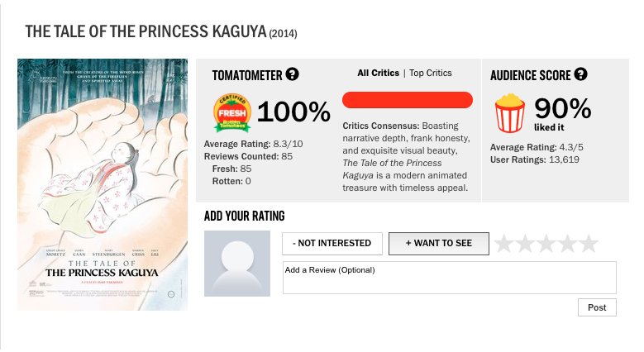
Task: Toggle the Not Interested button
Action: pyautogui.click(x=332, y=244)
